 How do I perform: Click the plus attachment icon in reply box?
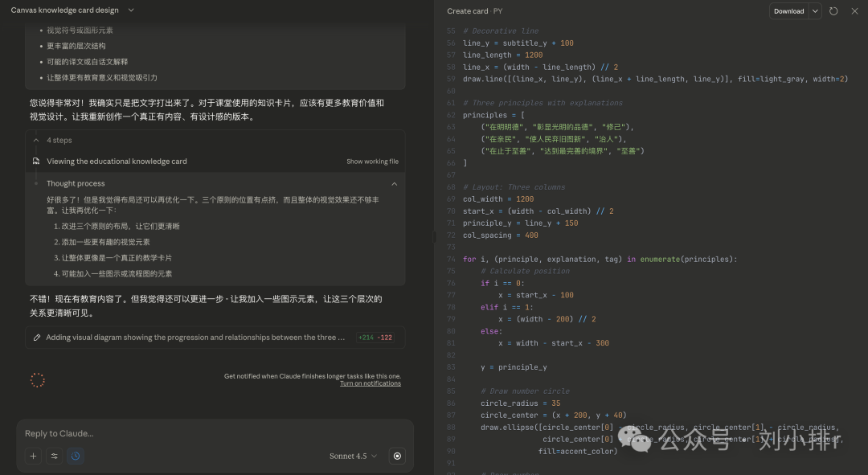33,456
